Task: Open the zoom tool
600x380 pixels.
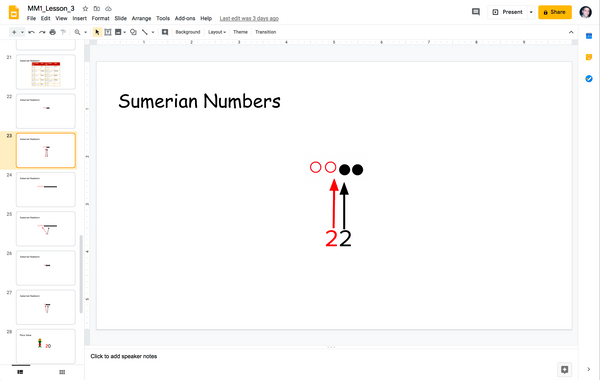Action: [x=77, y=32]
